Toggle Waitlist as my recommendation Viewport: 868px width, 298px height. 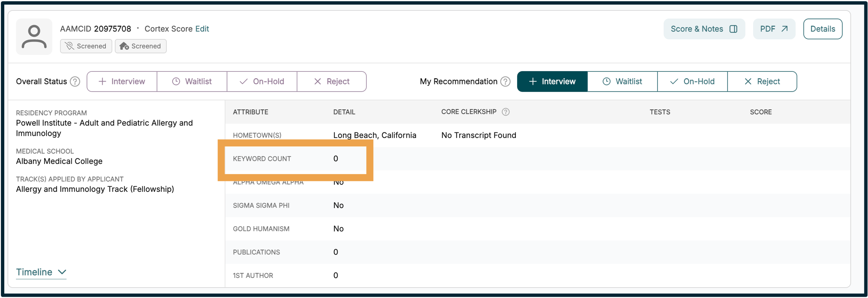coord(622,81)
